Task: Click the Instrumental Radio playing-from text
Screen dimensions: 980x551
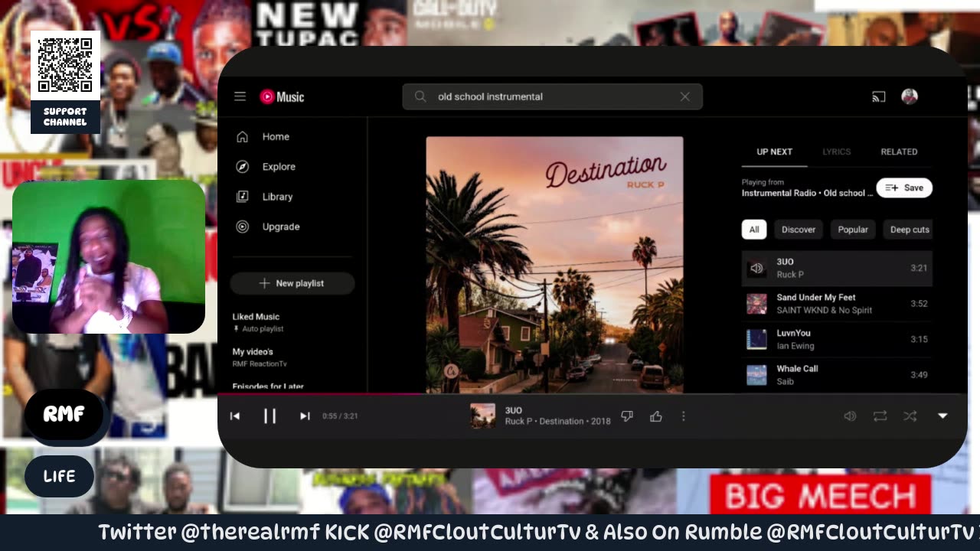Action: click(807, 193)
